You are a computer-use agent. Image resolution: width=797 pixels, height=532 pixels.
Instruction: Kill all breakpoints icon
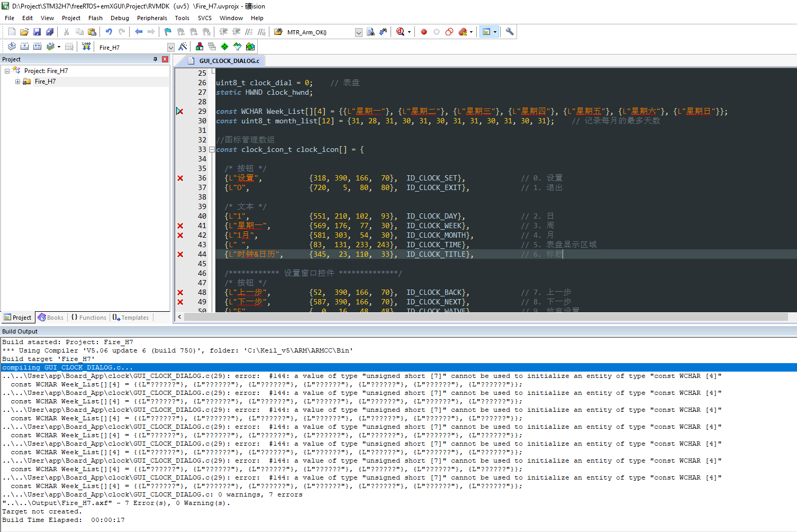(x=463, y=32)
